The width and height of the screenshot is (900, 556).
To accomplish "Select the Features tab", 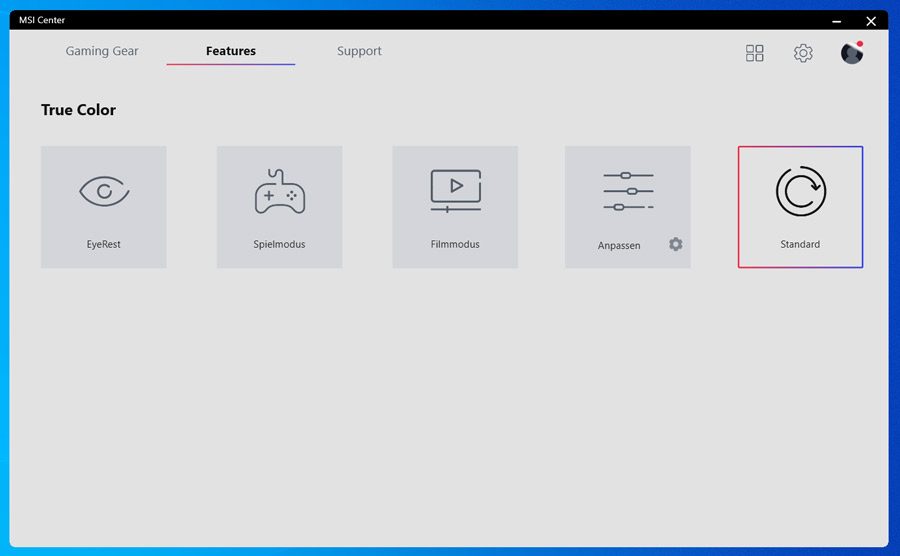I will coord(231,51).
